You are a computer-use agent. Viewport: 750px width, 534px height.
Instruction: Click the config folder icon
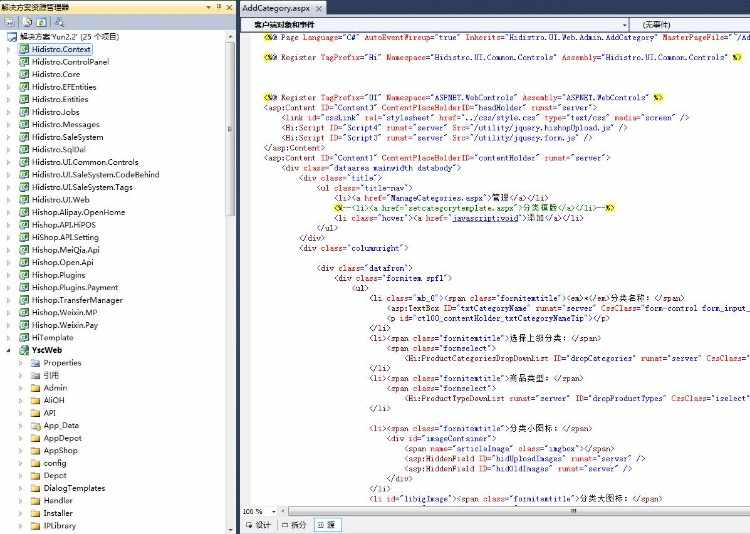pyautogui.click(x=35, y=463)
